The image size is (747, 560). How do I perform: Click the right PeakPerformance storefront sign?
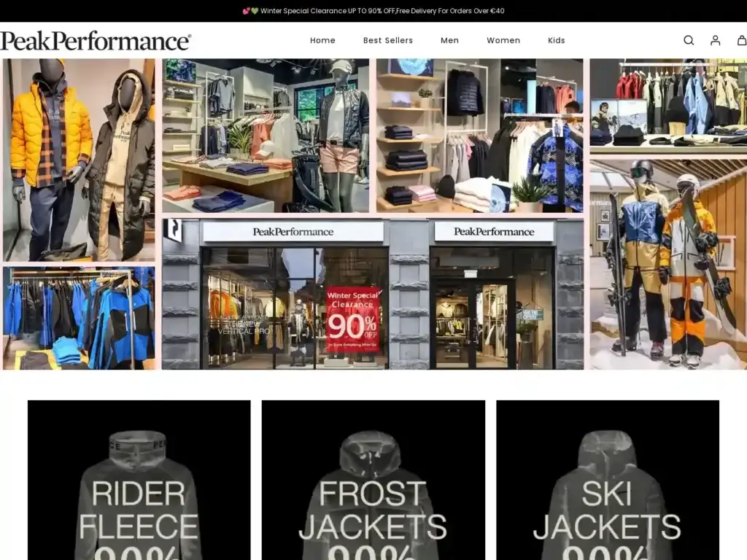494,232
